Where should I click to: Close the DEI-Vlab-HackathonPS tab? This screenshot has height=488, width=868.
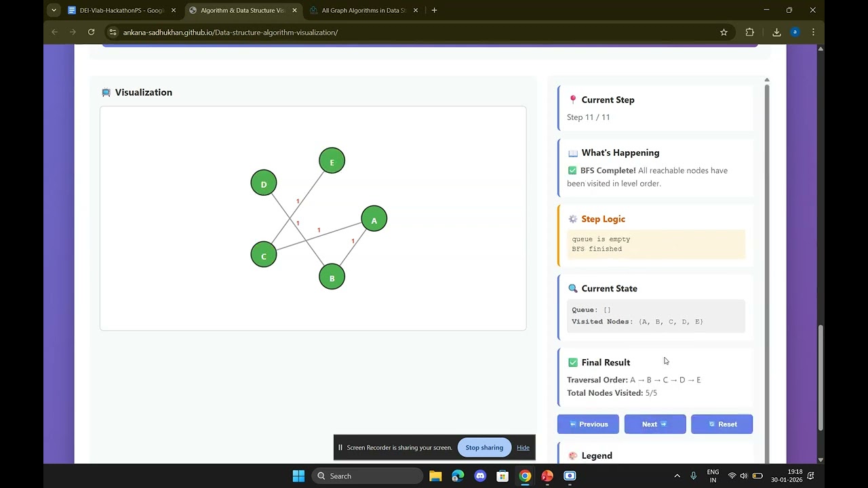coord(174,10)
